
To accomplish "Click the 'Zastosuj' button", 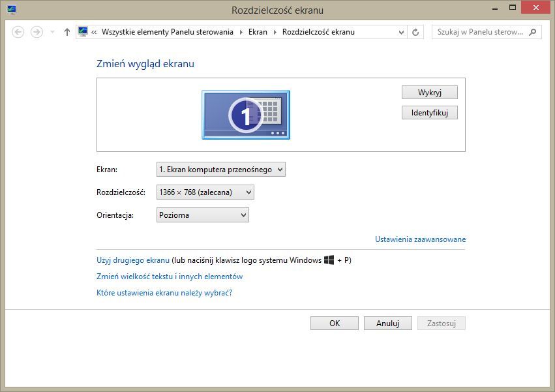I will [442, 324].
